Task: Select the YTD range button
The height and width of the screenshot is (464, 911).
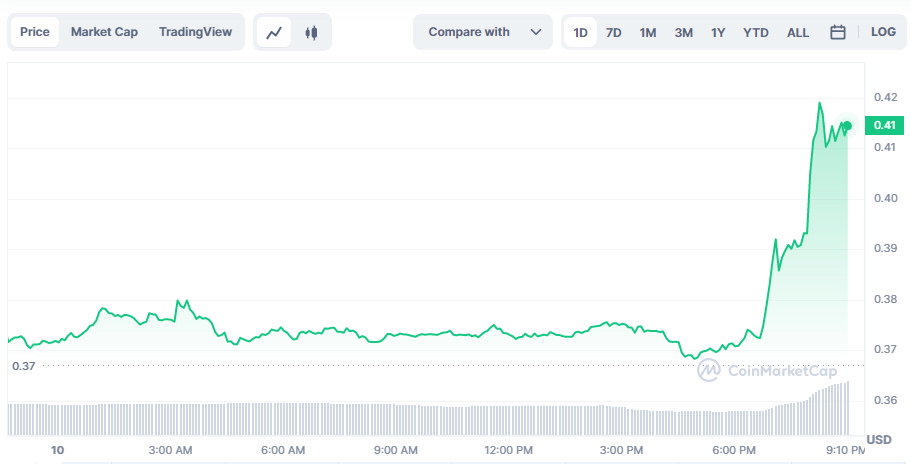Action: click(756, 32)
